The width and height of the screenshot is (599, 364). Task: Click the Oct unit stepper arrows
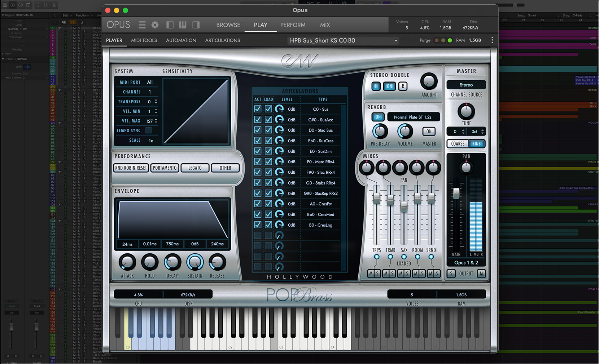tap(482, 132)
